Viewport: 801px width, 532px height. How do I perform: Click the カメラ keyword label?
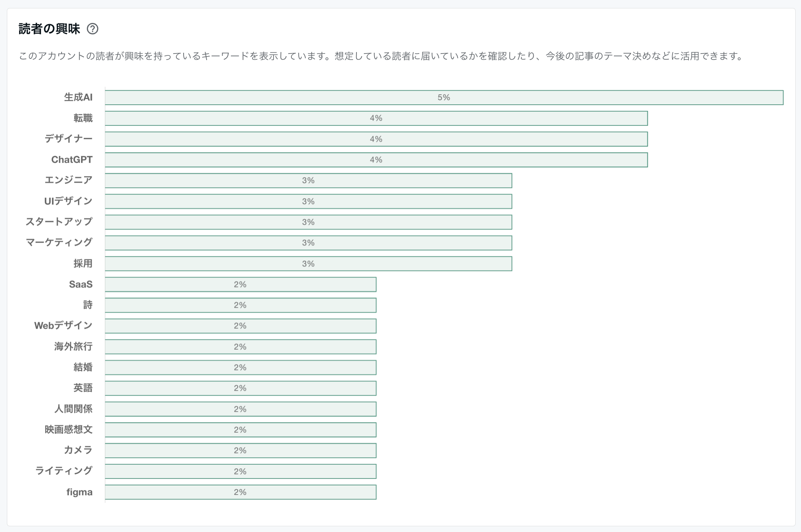tap(78, 450)
